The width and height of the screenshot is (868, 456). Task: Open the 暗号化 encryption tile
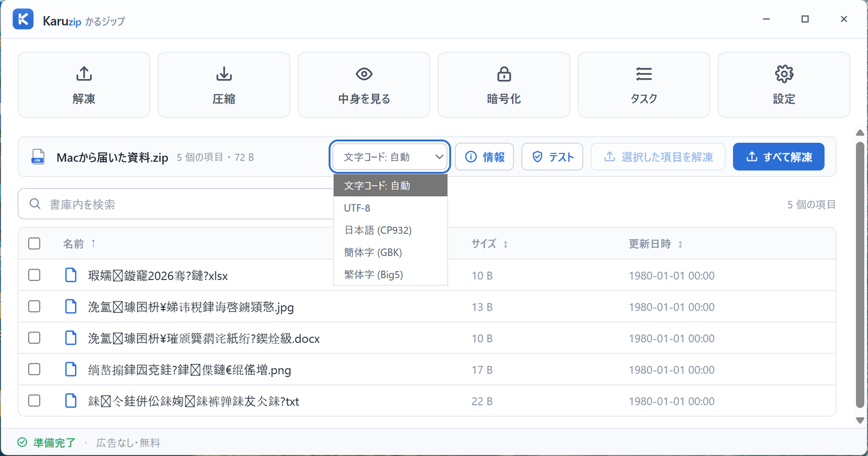tap(504, 85)
